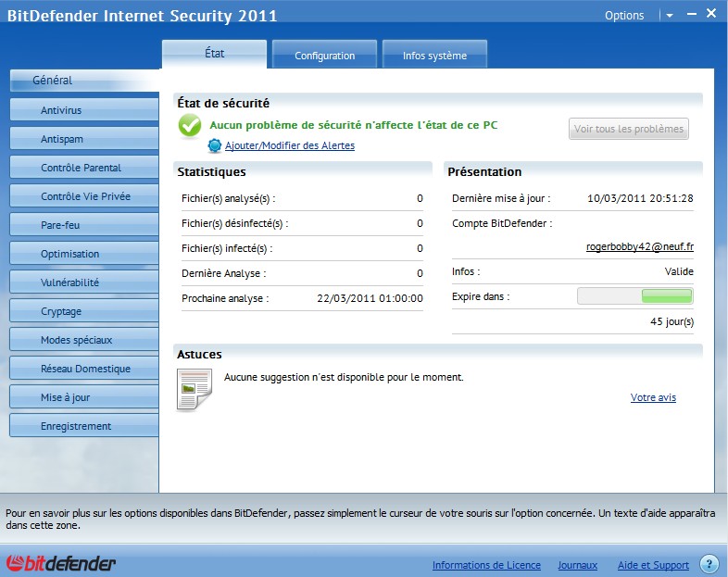This screenshot has width=728, height=577.
Task: Switch to the Configuration tab
Action: point(324,56)
